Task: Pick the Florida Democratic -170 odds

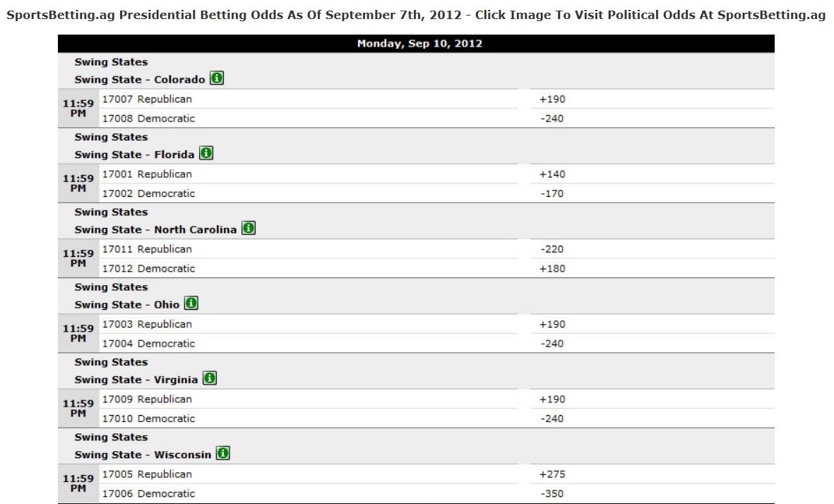Action: tap(552, 193)
